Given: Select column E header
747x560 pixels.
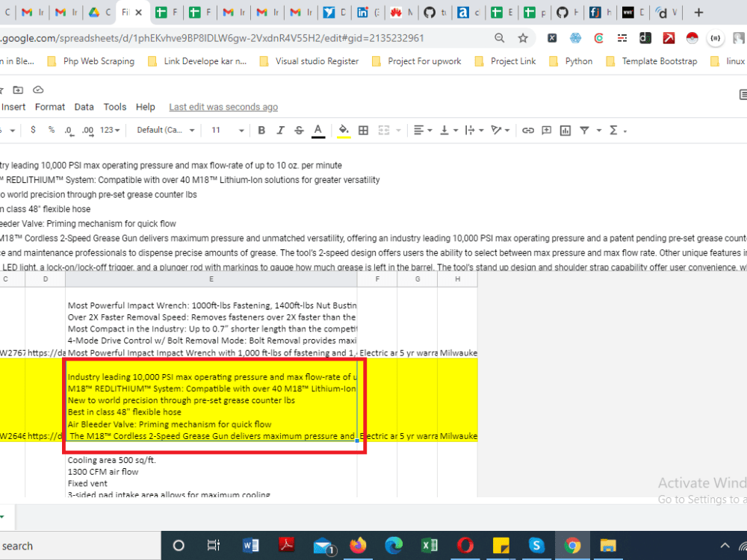Looking at the screenshot, I should pos(211,279).
